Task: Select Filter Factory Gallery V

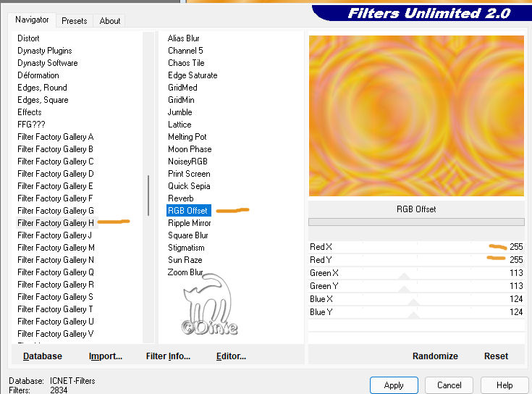Action: (x=55, y=334)
